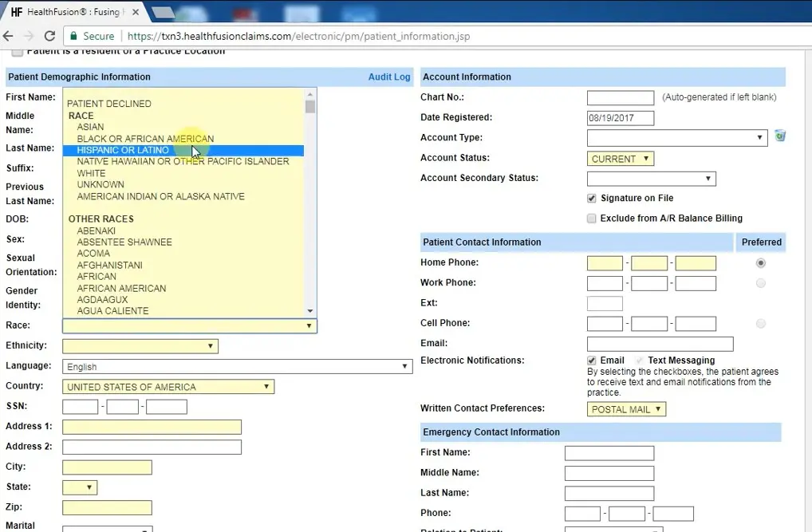The image size is (812, 532).
Task: Reload the page with the refresh icon
Action: pyautogui.click(x=49, y=37)
